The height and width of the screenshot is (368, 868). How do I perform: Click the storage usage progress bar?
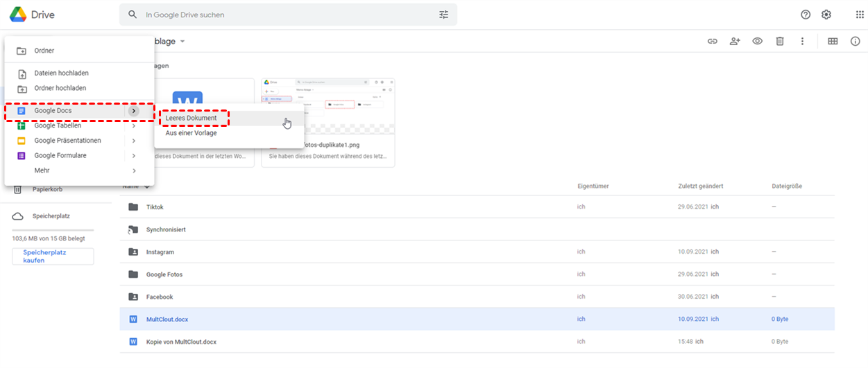tap(53, 229)
